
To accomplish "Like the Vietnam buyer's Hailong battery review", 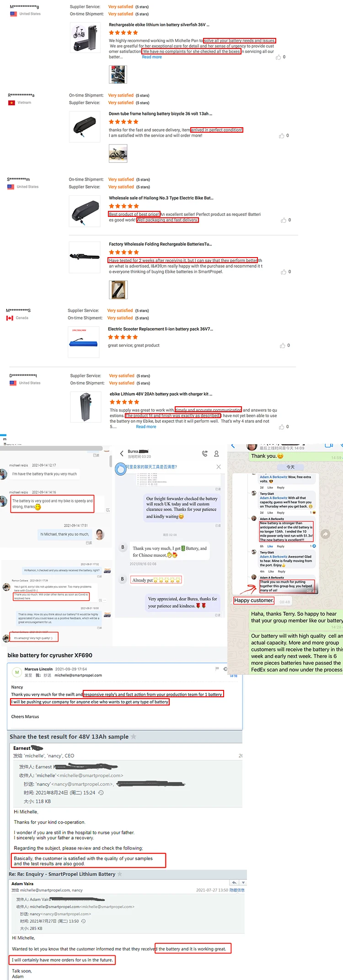I will coord(282,136).
